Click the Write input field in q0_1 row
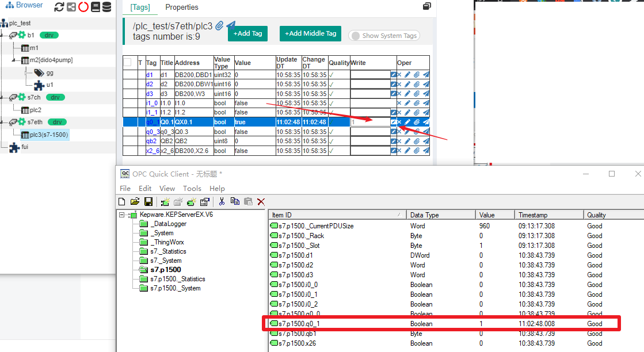The height and width of the screenshot is (352, 644). [x=370, y=122]
